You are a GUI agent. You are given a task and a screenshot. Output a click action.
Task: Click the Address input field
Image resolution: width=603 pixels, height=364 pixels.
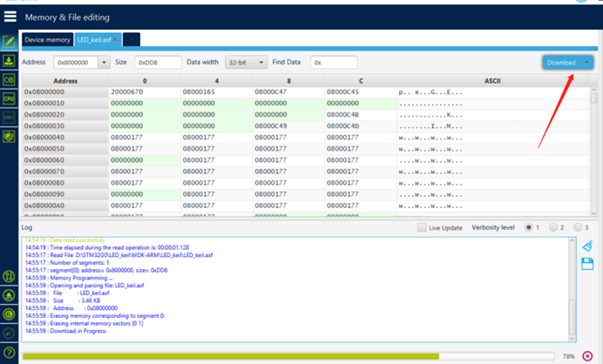(x=76, y=63)
